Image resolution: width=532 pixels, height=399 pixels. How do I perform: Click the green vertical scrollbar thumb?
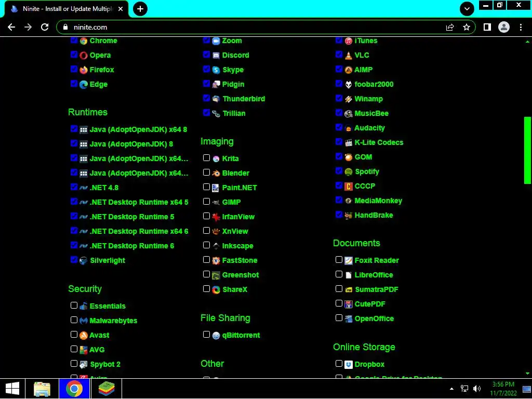(x=527, y=150)
